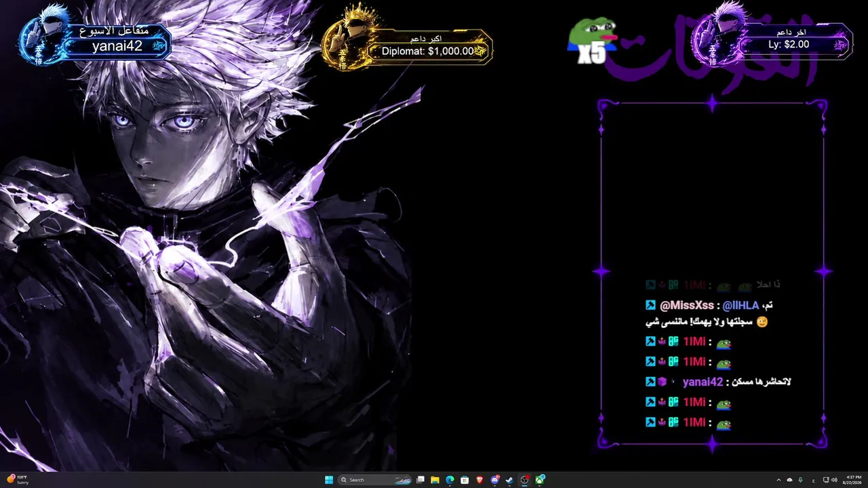Open Microsoft Edge from the taskbar
The image size is (868, 488).
click(450, 480)
